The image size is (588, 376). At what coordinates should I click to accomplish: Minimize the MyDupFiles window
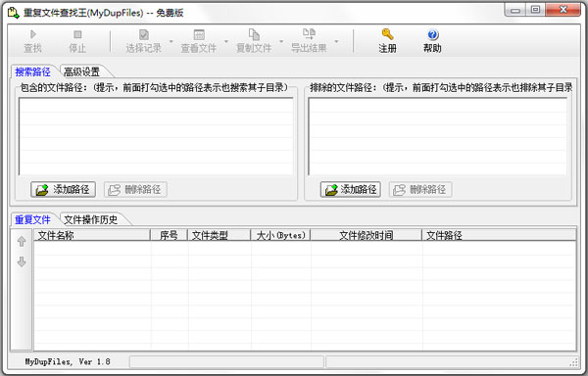pyautogui.click(x=515, y=10)
